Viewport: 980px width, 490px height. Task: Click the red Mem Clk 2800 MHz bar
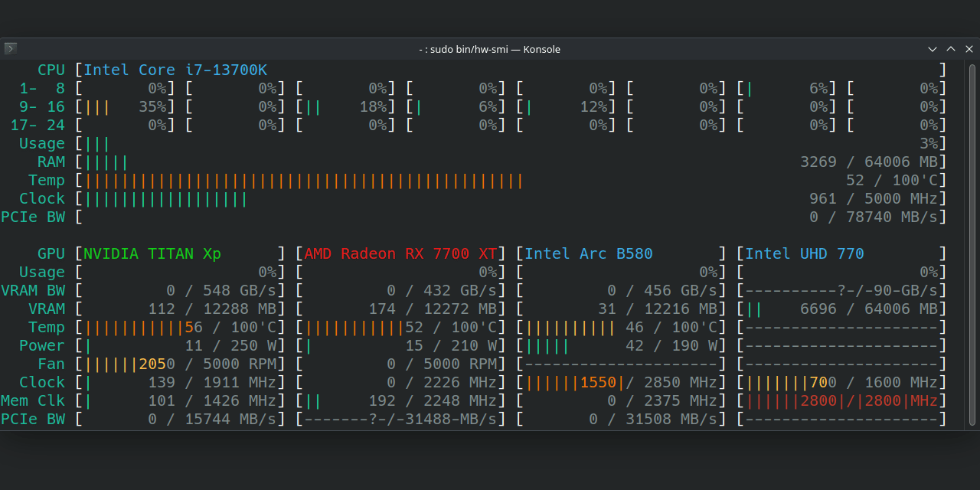(841, 400)
